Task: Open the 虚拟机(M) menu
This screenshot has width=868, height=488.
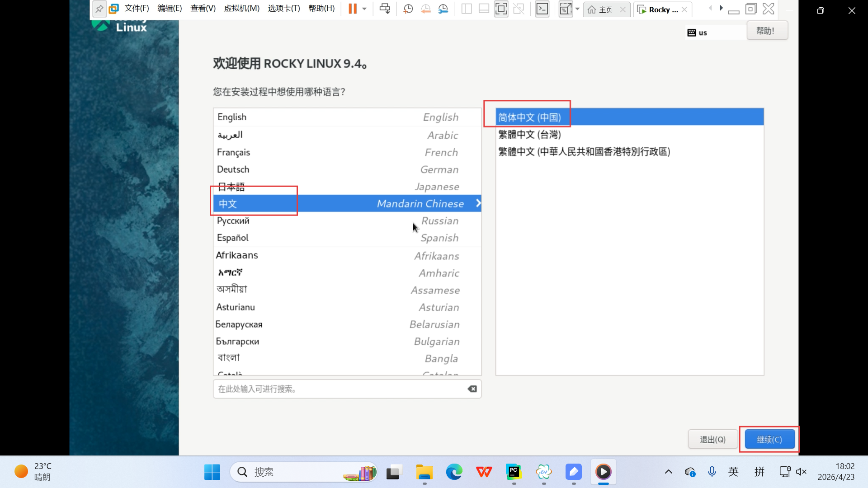Action: 241,9
